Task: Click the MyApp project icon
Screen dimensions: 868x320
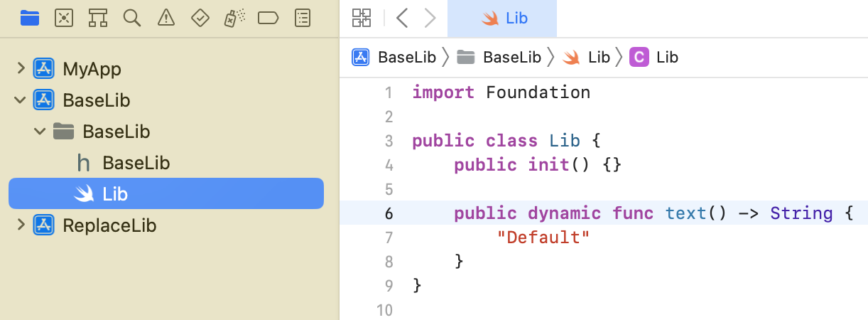Action: coord(44,69)
